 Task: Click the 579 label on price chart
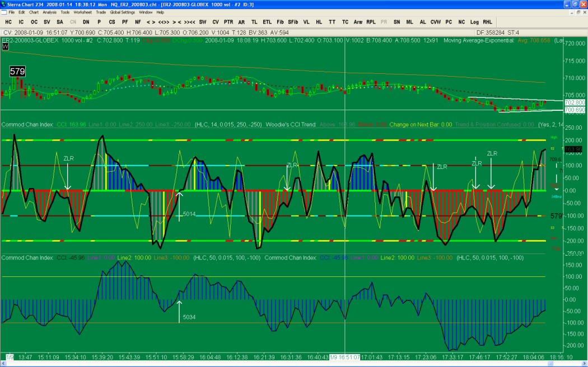coord(17,71)
